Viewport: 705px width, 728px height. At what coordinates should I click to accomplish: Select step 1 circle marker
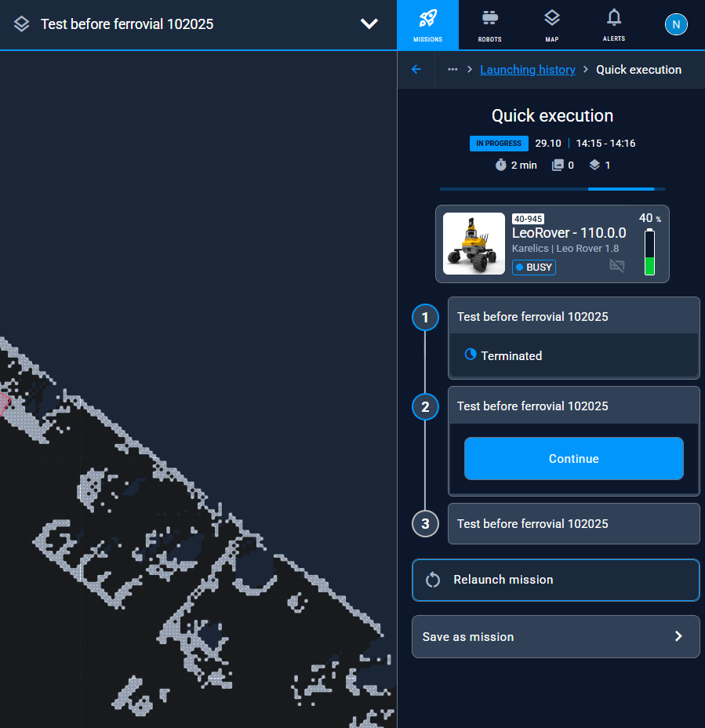point(425,318)
